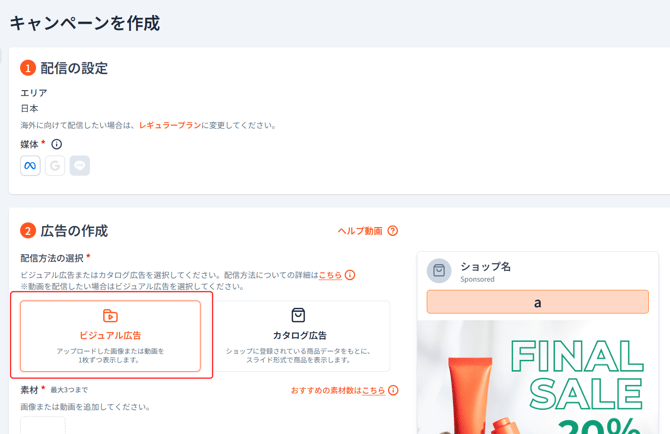Viewport: 670px width, 434px height.
Task: Click the ショップ名 title in ad preview
Action: click(486, 266)
